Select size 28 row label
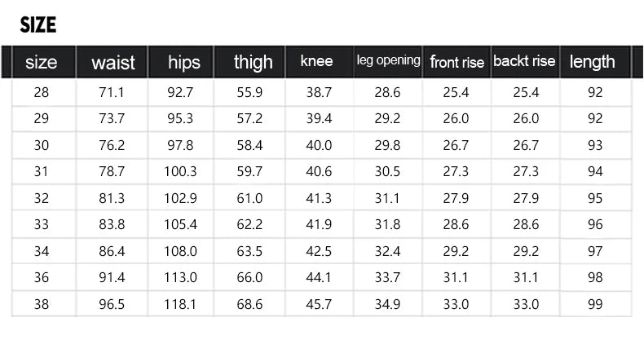This screenshot has height=353, width=644. click(x=42, y=93)
